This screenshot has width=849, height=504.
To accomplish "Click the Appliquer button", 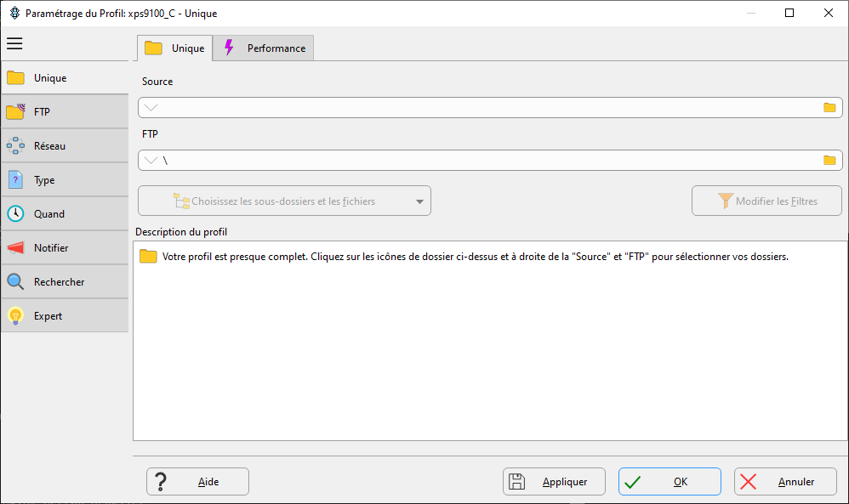I will tap(554, 481).
